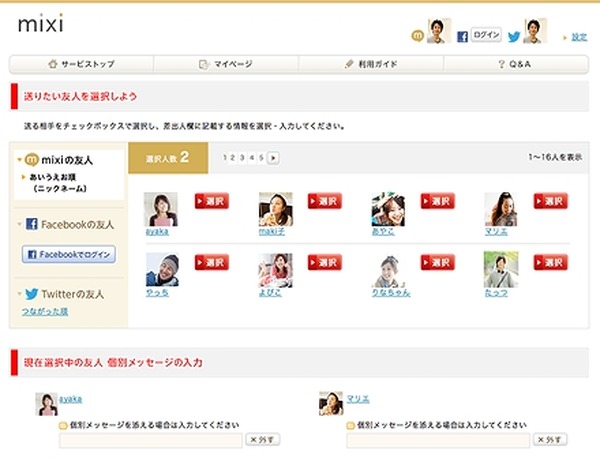
Task: Click the Facebook ログイン button in the header
Action: click(486, 35)
